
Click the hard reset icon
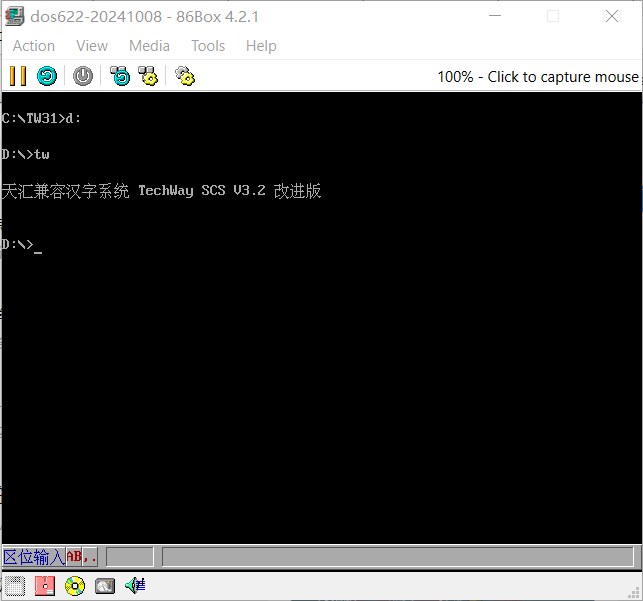point(47,76)
